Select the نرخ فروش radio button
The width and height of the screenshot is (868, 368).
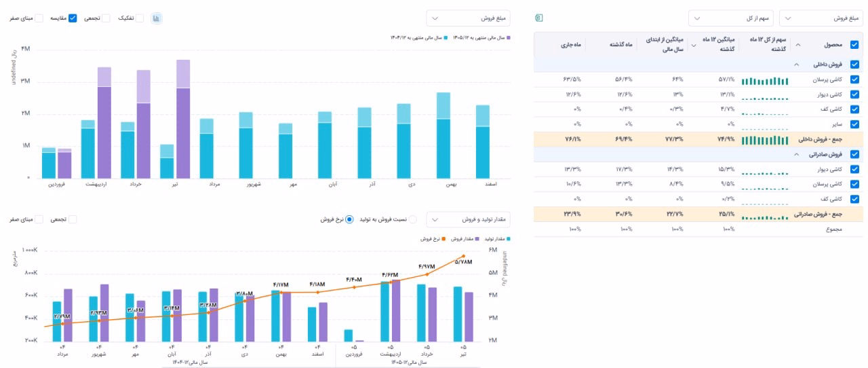(x=349, y=219)
